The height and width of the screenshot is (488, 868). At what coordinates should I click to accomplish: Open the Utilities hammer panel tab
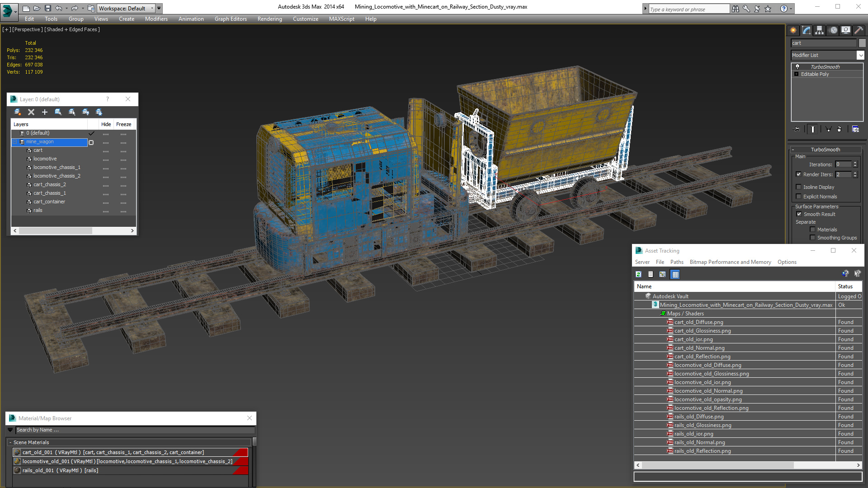coord(859,30)
